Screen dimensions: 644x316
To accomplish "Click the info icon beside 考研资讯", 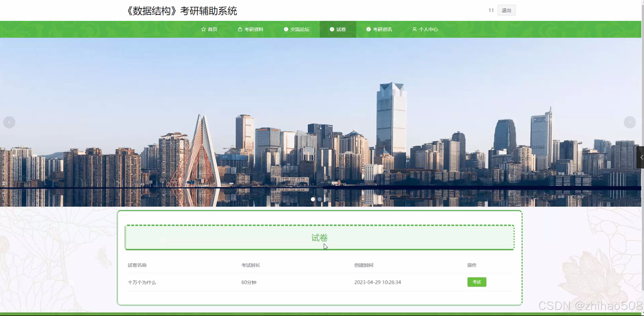I will (368, 29).
